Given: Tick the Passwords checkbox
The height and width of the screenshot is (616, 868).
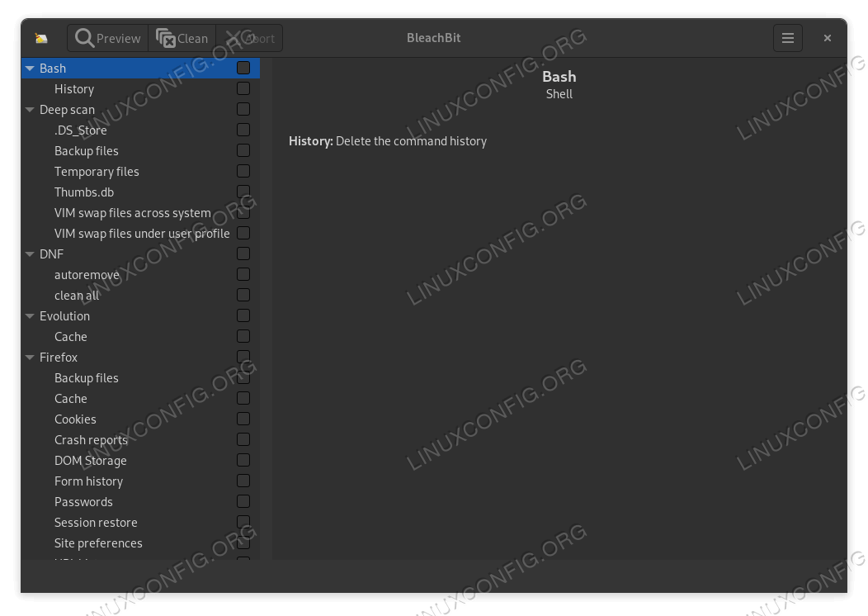Looking at the screenshot, I should coord(243,501).
